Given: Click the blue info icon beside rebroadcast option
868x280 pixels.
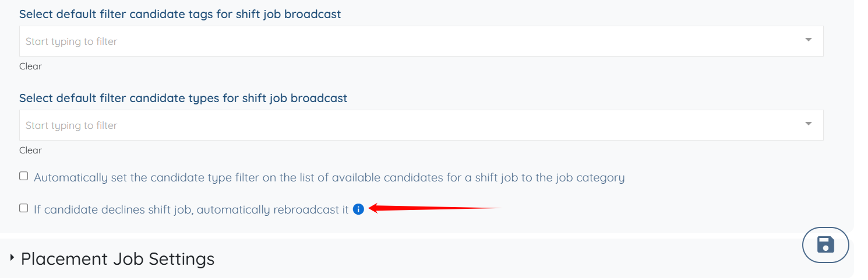Looking at the screenshot, I should (x=358, y=209).
